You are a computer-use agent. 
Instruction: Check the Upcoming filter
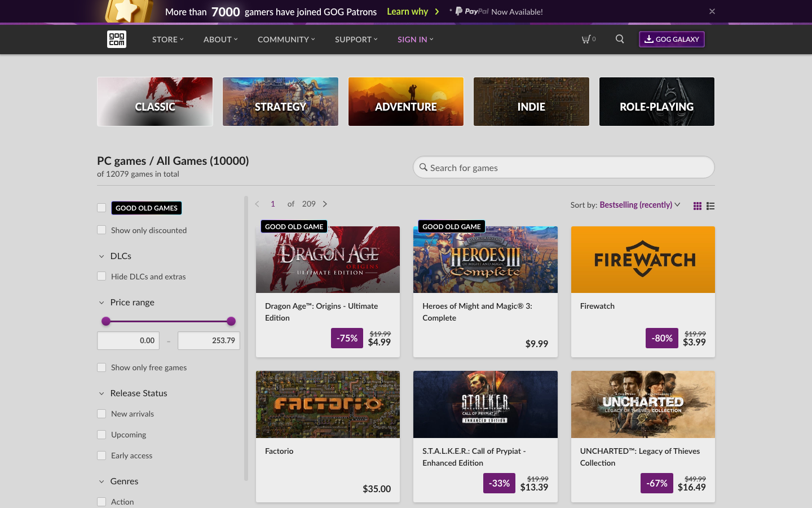click(x=101, y=435)
